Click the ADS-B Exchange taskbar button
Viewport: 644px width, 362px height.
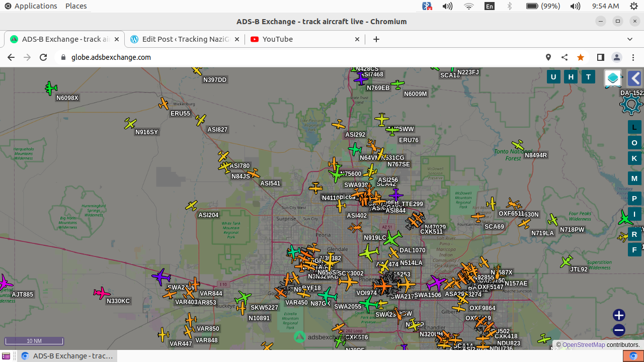click(67, 356)
